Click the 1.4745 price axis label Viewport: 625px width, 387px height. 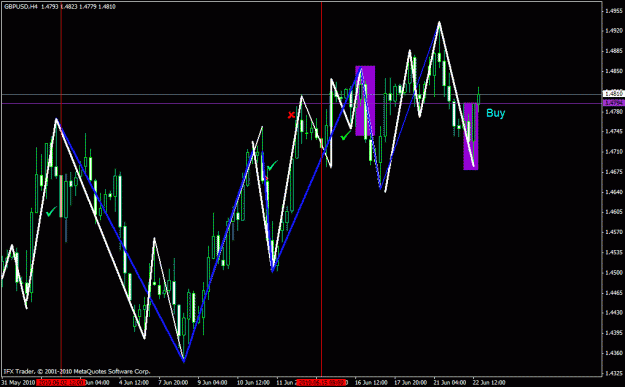pyautogui.click(x=614, y=132)
